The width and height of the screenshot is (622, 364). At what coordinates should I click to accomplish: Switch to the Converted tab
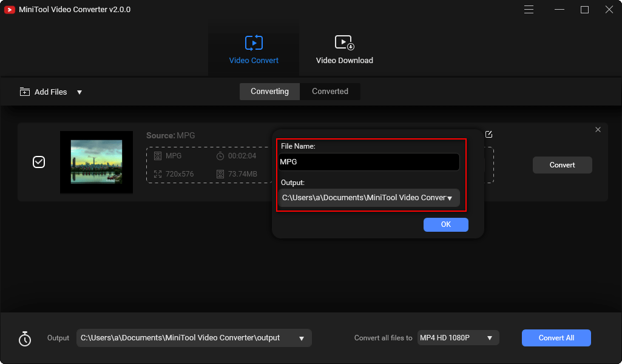330,91
